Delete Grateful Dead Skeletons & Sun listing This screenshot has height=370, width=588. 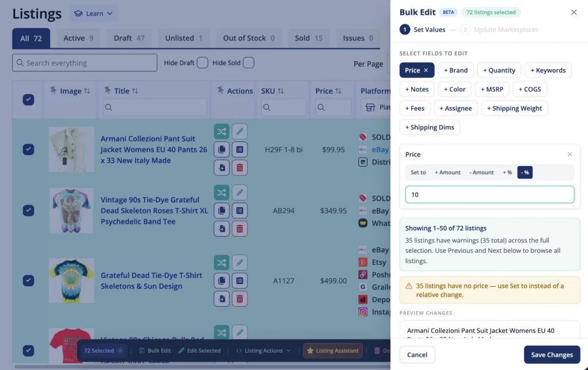239,299
